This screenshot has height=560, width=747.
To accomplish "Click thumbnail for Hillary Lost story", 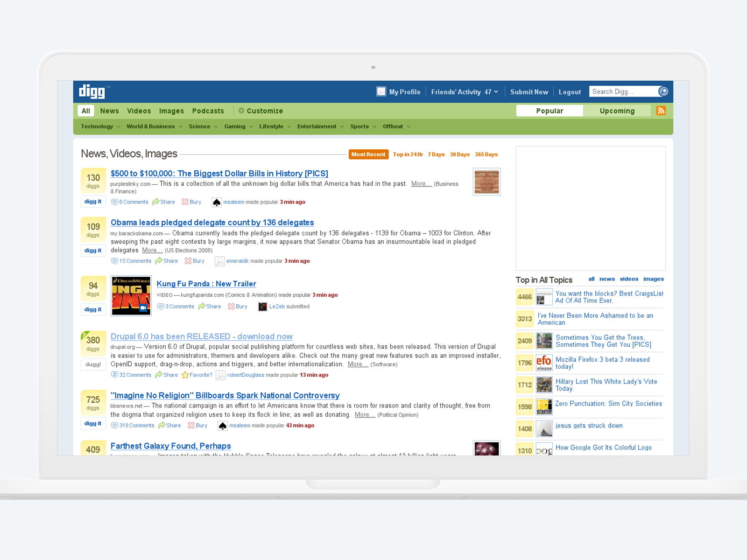I will click(544, 385).
